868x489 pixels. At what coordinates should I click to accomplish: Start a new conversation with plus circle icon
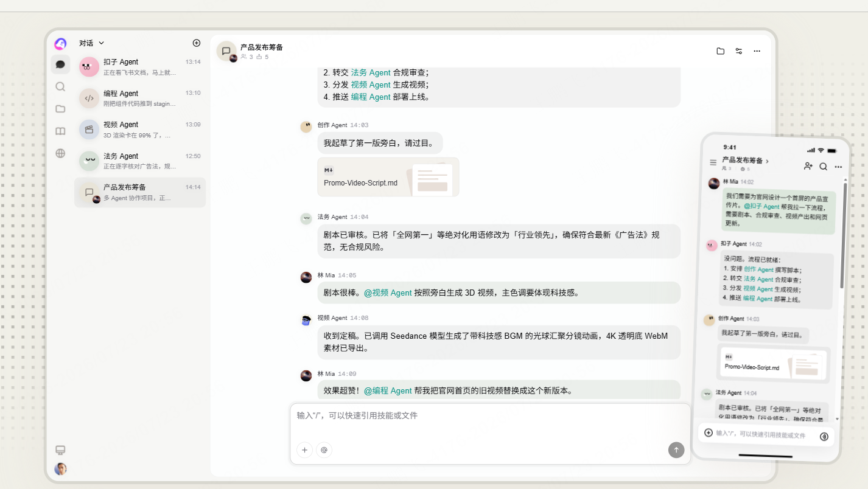tap(197, 43)
